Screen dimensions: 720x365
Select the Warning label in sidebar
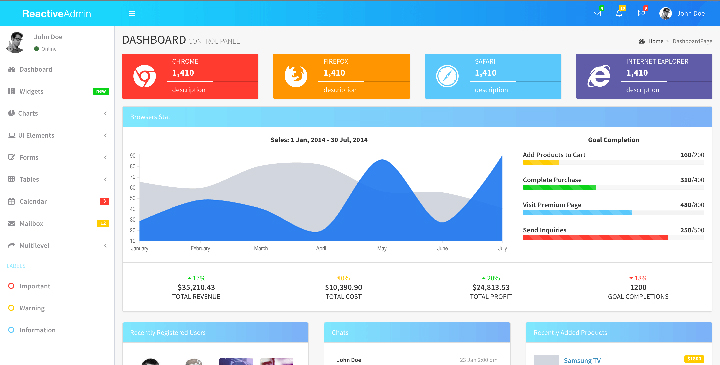(x=32, y=308)
